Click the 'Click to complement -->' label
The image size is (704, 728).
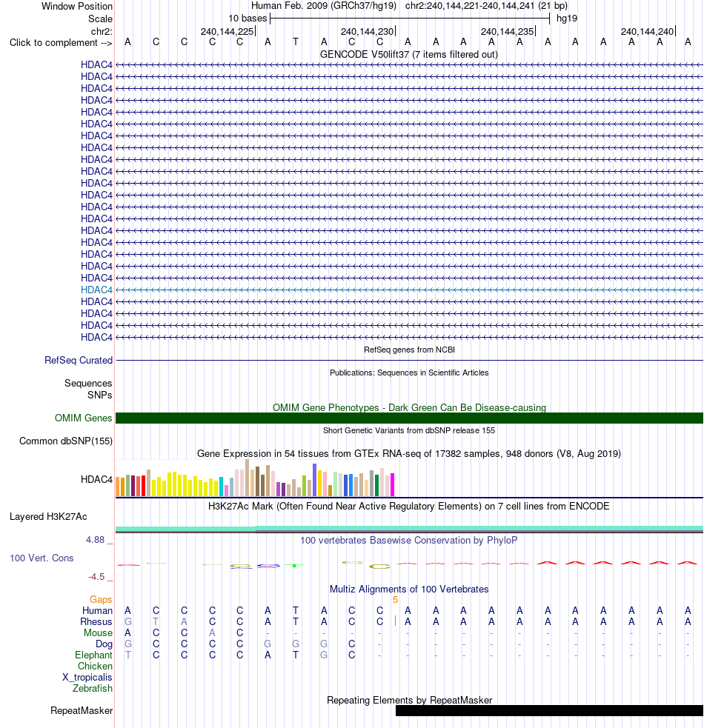point(61,43)
